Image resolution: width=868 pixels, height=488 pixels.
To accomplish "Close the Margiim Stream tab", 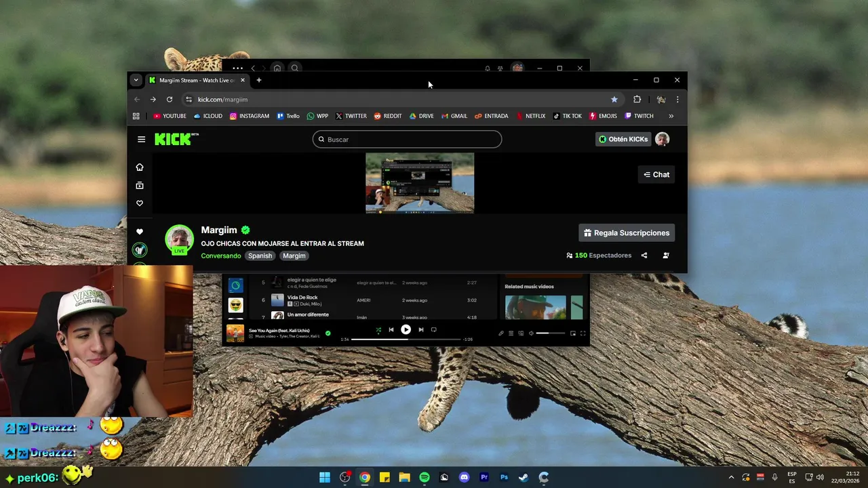I will pyautogui.click(x=243, y=80).
